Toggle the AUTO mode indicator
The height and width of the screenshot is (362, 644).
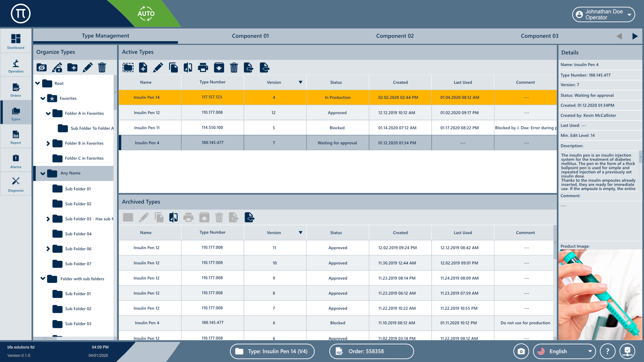point(146,14)
